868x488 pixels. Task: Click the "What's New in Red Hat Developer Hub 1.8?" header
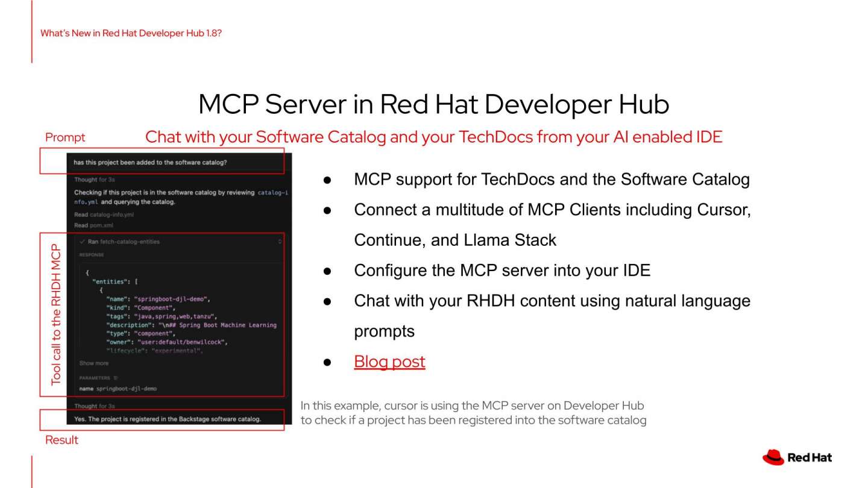coord(131,34)
